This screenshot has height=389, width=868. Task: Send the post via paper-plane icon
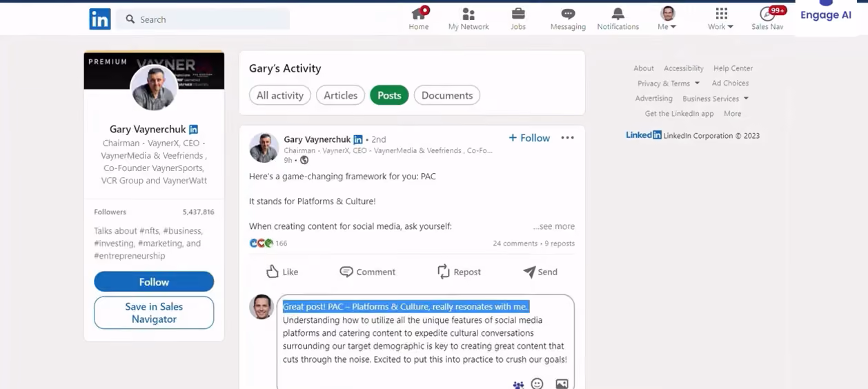pyautogui.click(x=540, y=272)
